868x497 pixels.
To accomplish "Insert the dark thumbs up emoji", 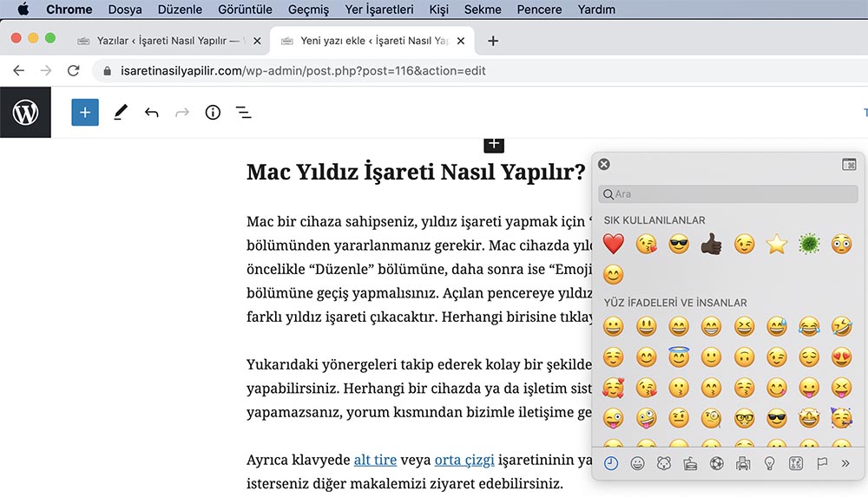I will (712, 244).
